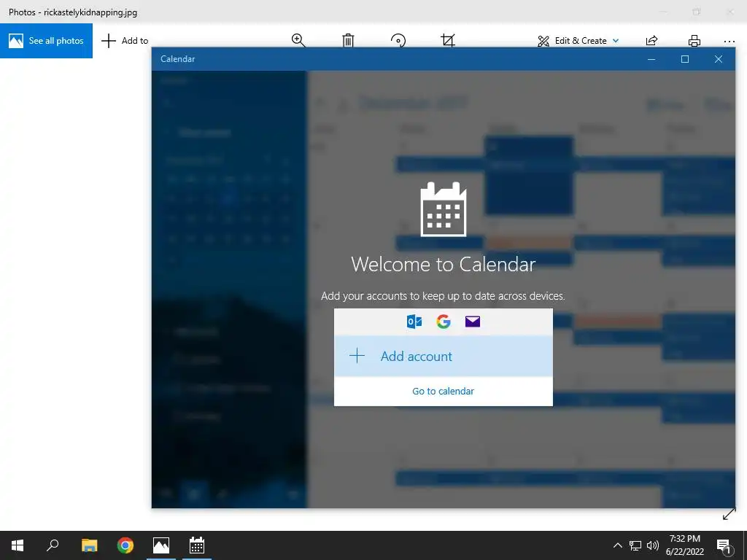The height and width of the screenshot is (560, 747).
Task: Select the Crop tool icon
Action: [x=448, y=40]
